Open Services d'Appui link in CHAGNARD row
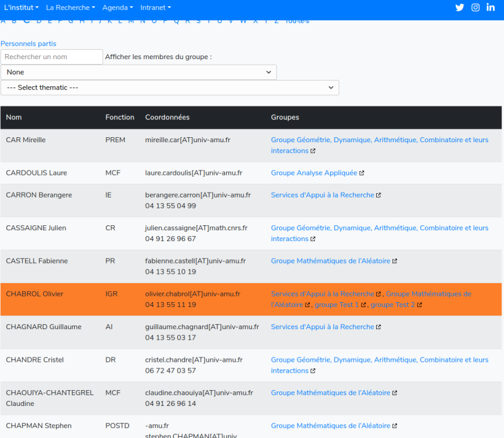This screenshot has width=504, height=438. coord(323,327)
